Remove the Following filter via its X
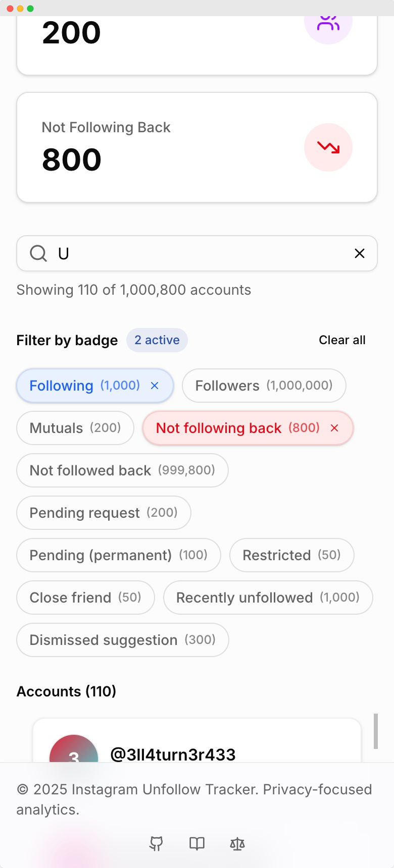Screen dimensions: 394x868 click(154, 386)
